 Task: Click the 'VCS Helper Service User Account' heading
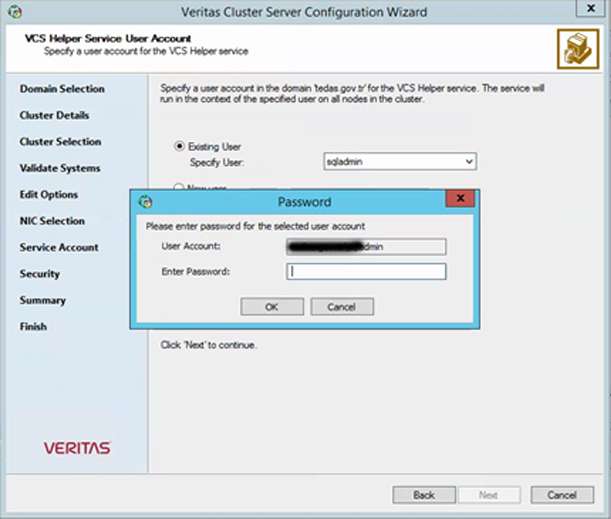108,39
